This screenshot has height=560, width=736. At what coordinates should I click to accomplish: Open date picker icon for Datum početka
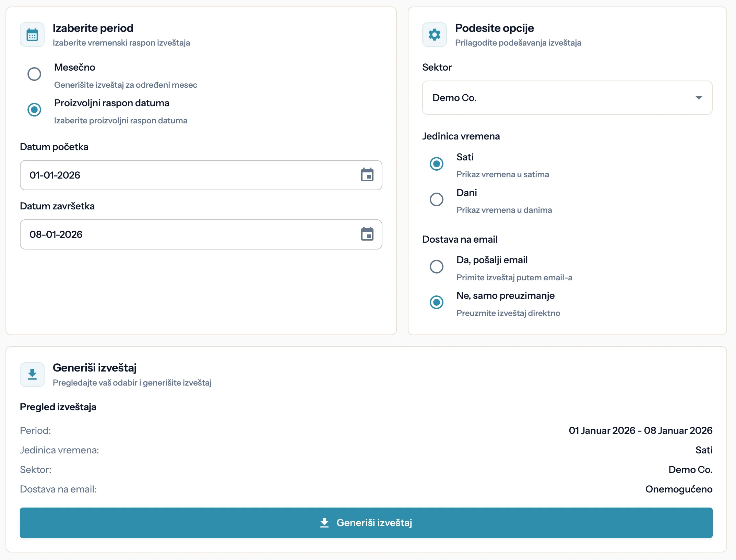(367, 175)
